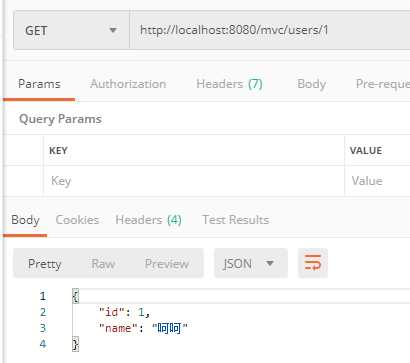Switch to the Authorization tab
This screenshot has height=363, width=410.
pos(128,84)
